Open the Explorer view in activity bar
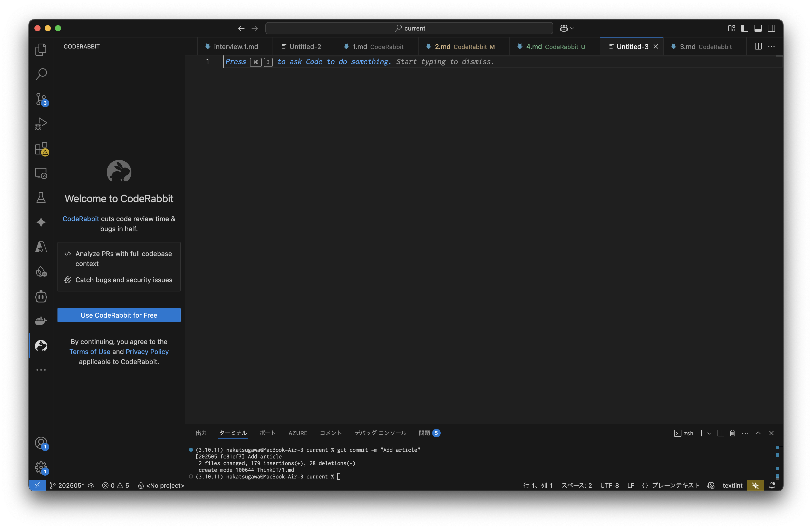Viewport: 812px width, 529px height. click(x=41, y=50)
